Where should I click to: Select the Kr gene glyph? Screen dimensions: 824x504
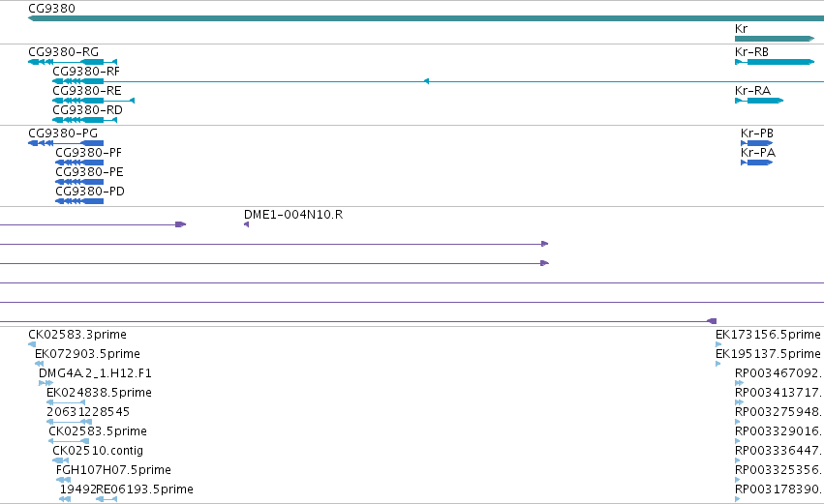pos(775,39)
